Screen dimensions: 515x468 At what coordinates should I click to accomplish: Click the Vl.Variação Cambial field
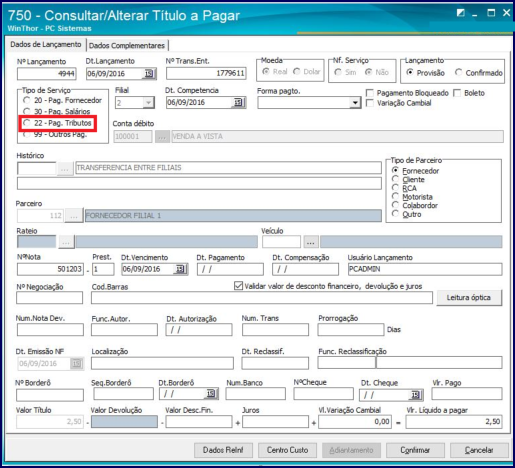[x=355, y=422]
